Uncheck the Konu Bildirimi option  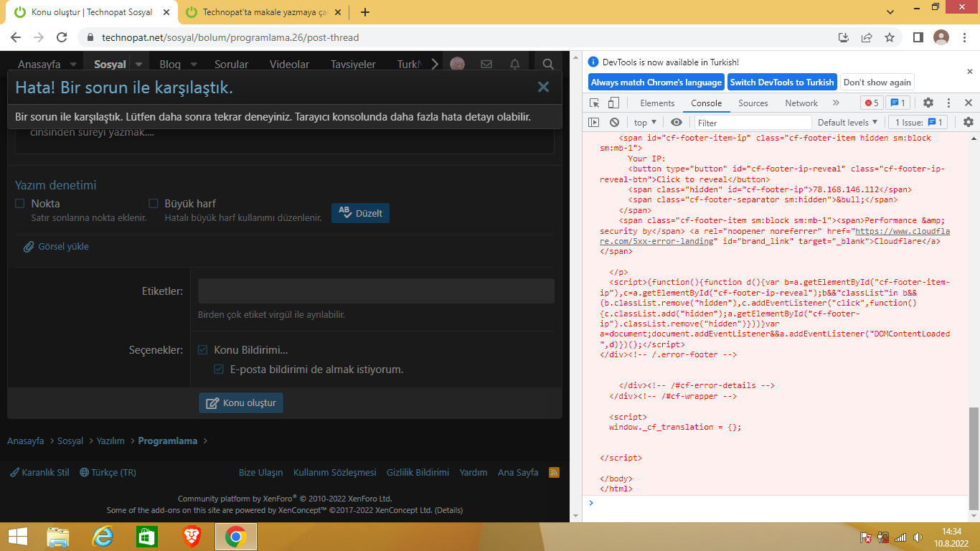tap(203, 350)
